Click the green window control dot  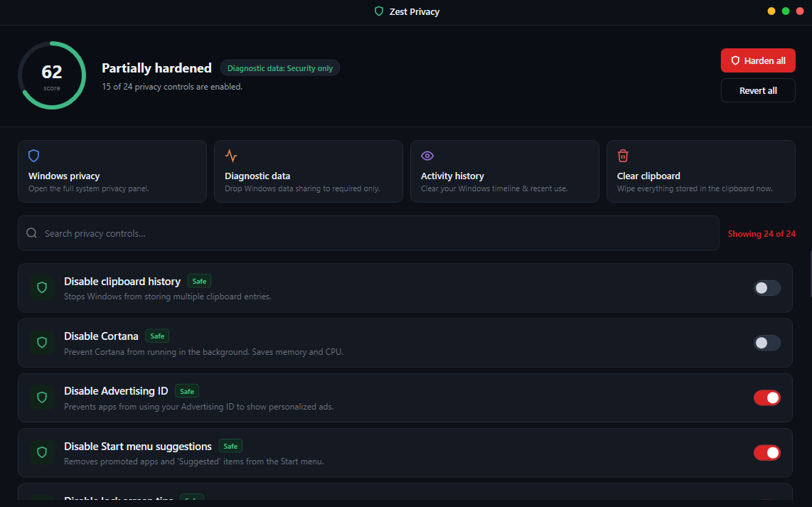point(786,11)
